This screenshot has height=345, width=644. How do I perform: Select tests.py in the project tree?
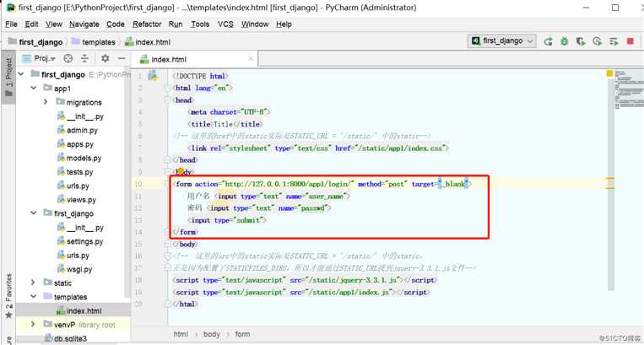point(79,172)
